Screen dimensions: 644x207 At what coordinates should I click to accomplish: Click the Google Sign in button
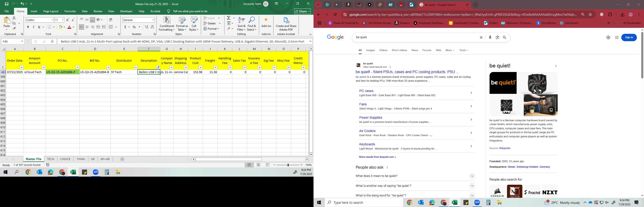pos(629,37)
